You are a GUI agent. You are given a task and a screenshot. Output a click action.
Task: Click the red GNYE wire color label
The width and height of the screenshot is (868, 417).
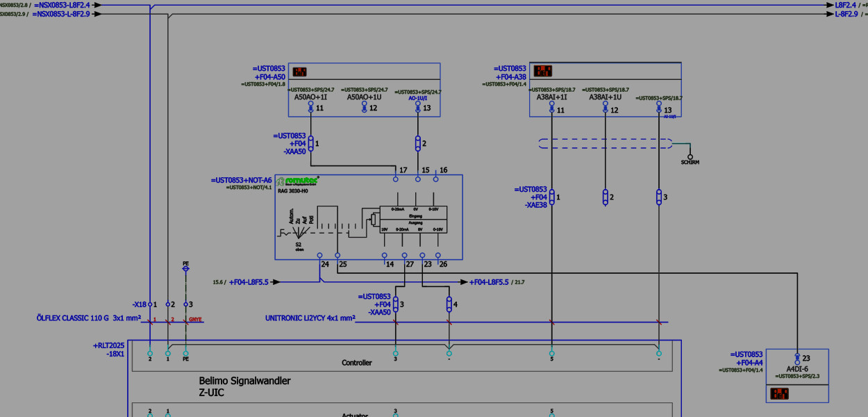197,320
